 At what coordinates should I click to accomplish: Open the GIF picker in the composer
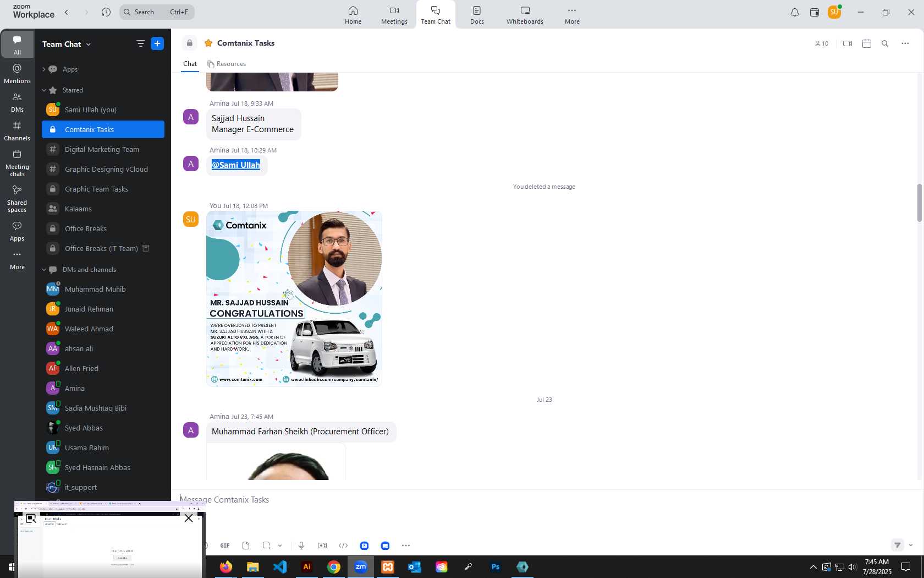pos(225,546)
